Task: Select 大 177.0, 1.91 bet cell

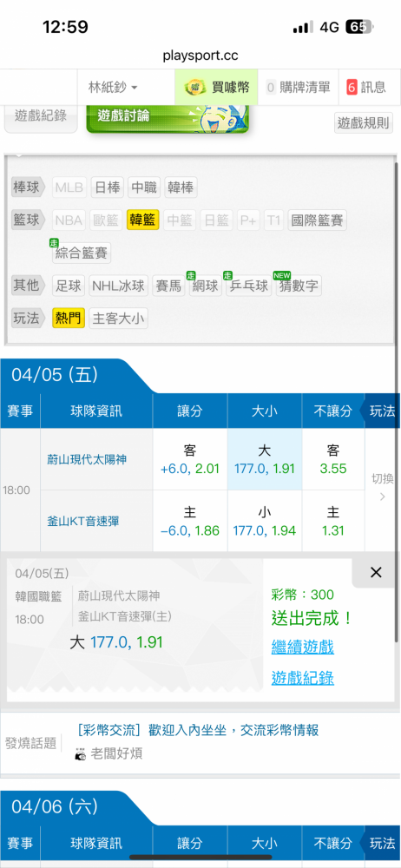Action: click(264, 459)
